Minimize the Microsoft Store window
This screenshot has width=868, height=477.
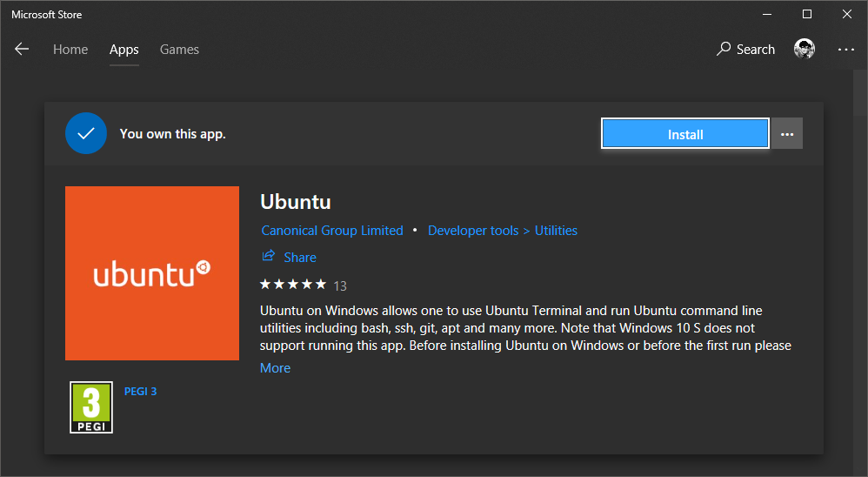(767, 15)
